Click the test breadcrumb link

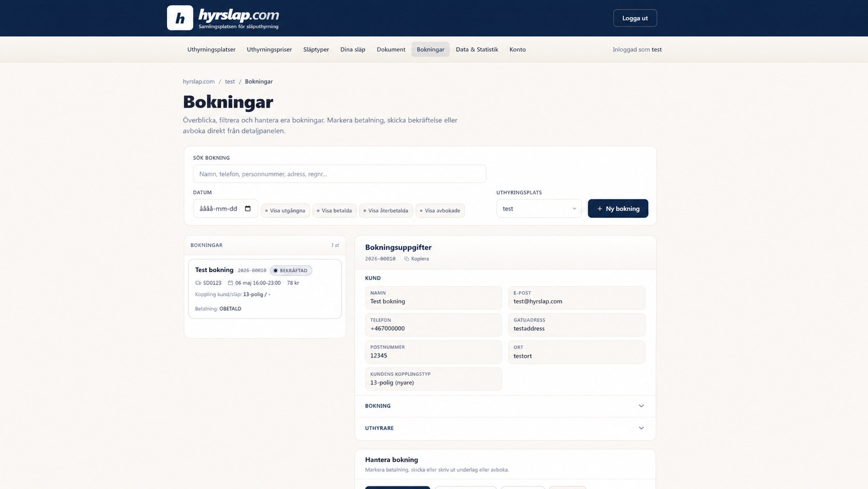point(230,82)
